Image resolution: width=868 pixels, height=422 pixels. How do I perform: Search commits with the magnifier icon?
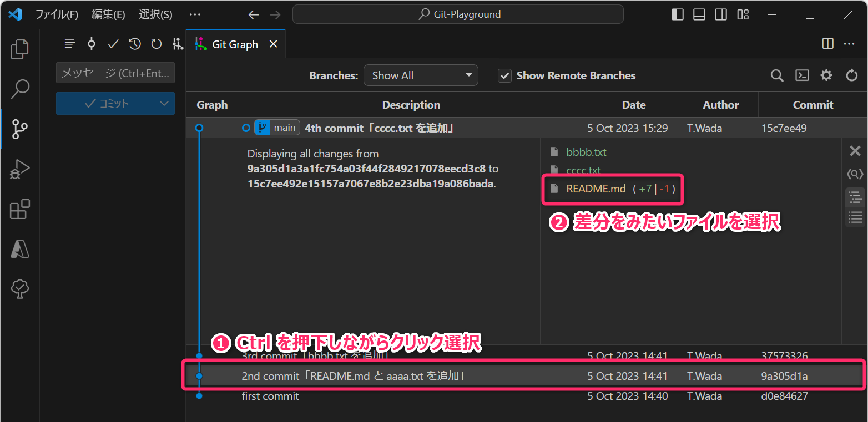click(777, 75)
